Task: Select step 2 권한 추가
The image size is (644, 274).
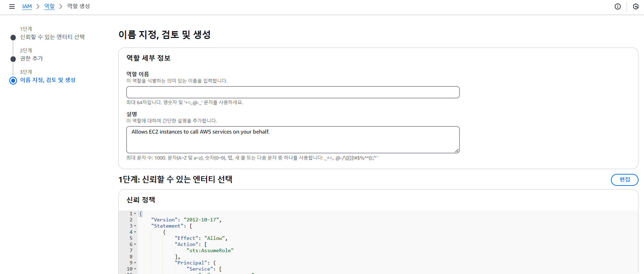Action: 31,58
